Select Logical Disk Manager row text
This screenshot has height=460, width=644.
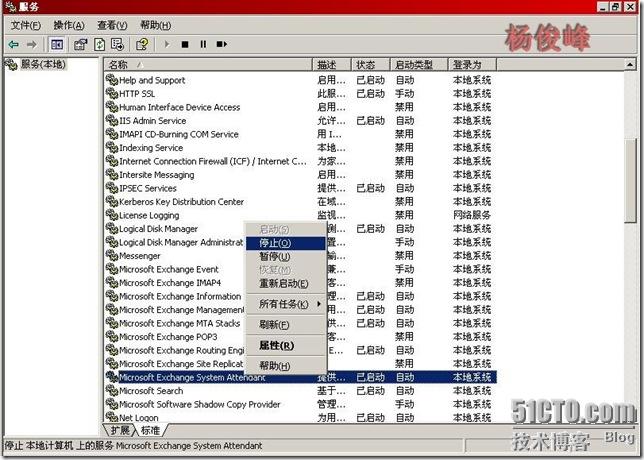[158, 229]
